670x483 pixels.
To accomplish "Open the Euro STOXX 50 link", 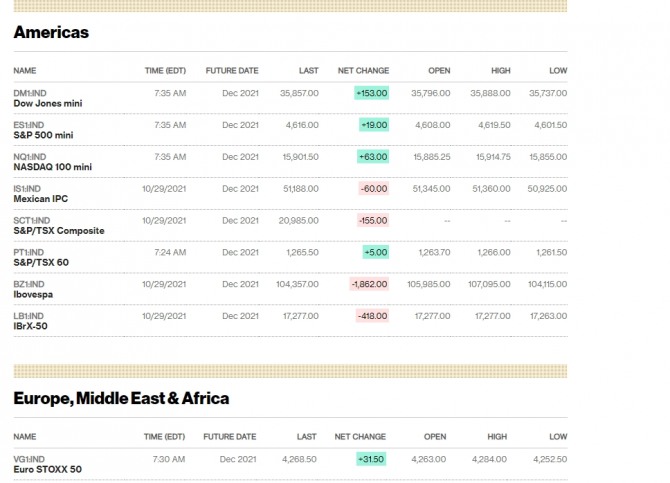I will [47, 469].
